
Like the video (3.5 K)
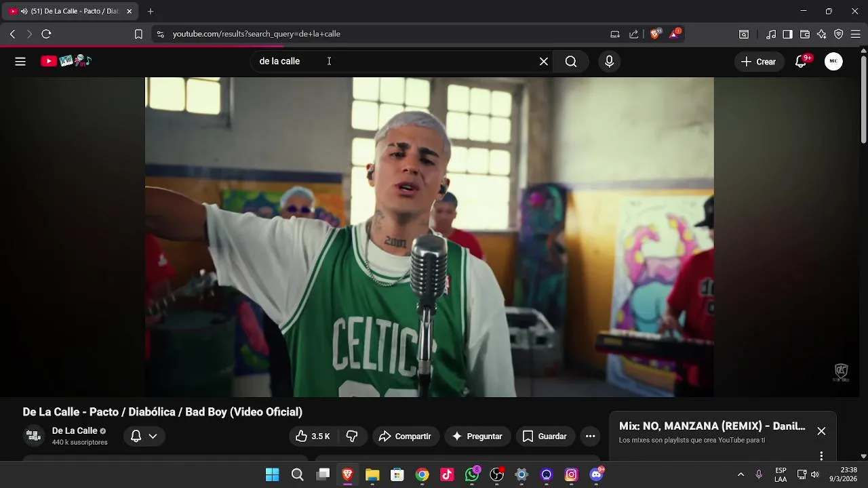coord(313,436)
